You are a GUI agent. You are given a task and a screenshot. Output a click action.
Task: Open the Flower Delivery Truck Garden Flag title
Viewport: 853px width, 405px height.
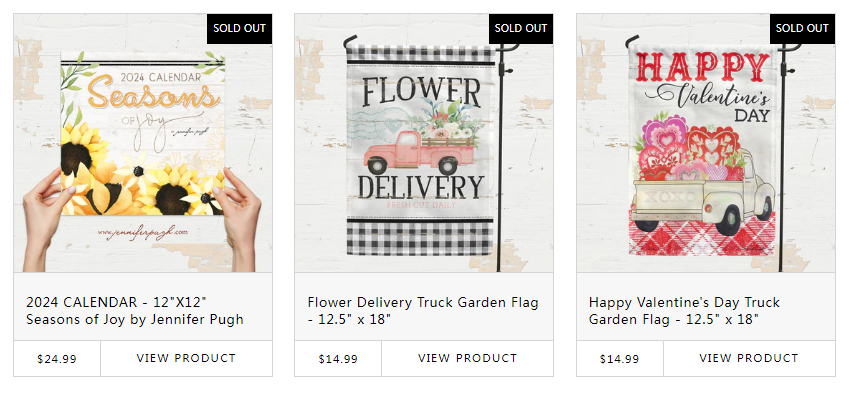[422, 311]
